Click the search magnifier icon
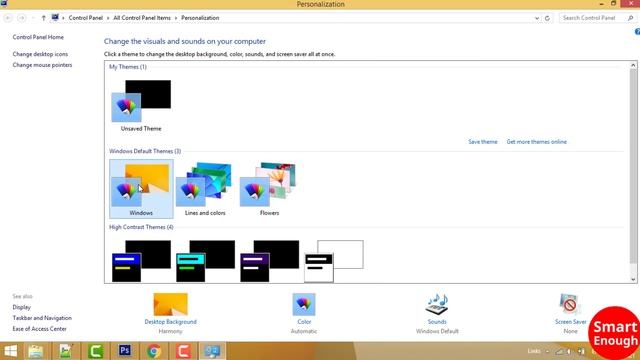 (631, 18)
